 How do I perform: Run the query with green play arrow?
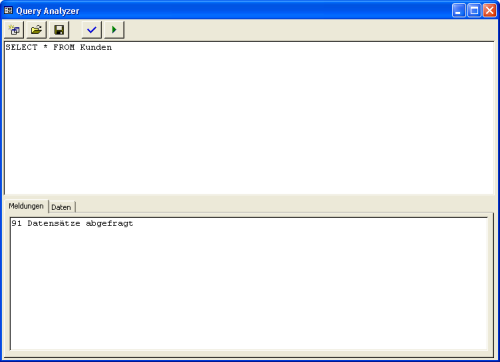114,30
